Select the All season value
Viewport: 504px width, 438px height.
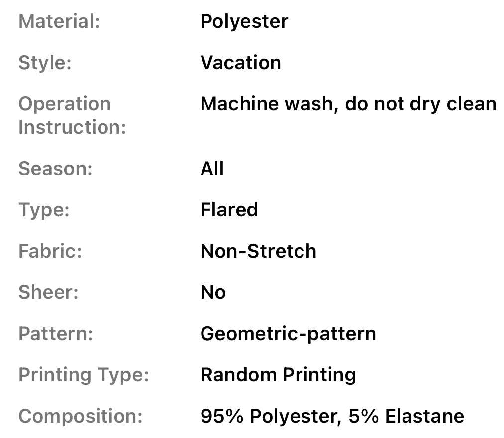click(212, 169)
